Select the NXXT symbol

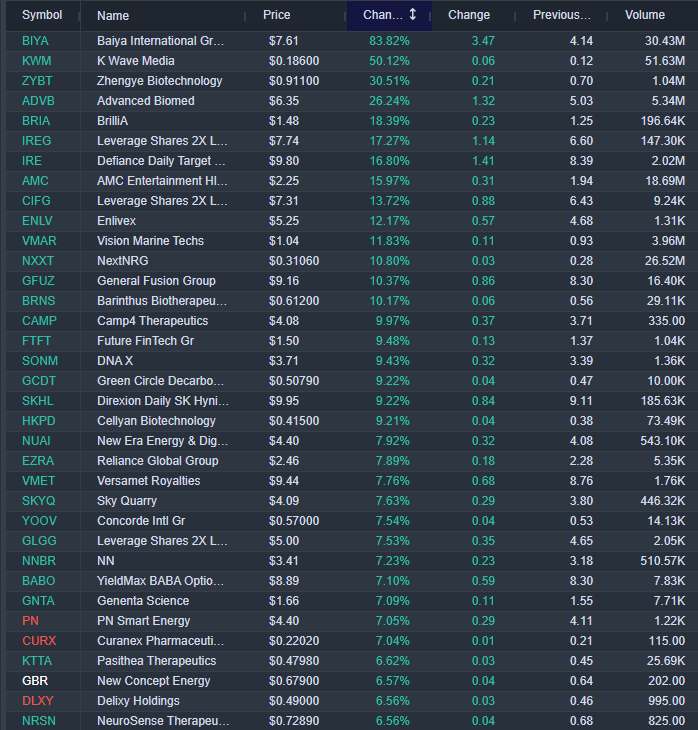(38, 261)
